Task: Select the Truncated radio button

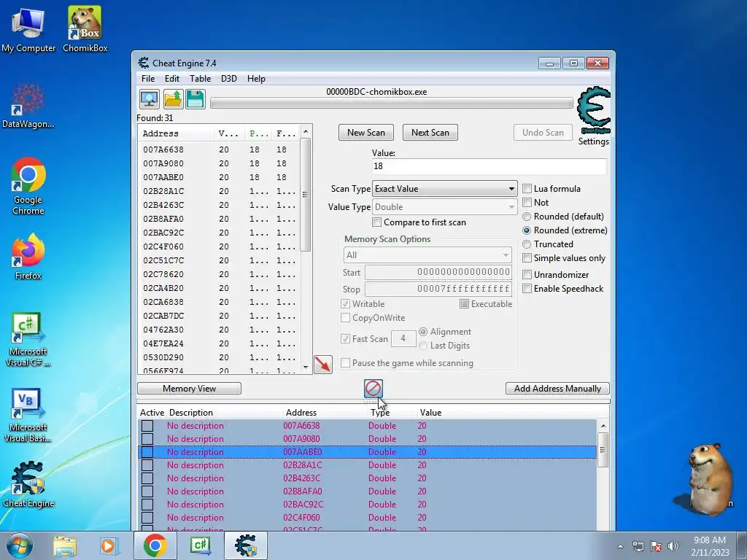Action: pyautogui.click(x=527, y=244)
